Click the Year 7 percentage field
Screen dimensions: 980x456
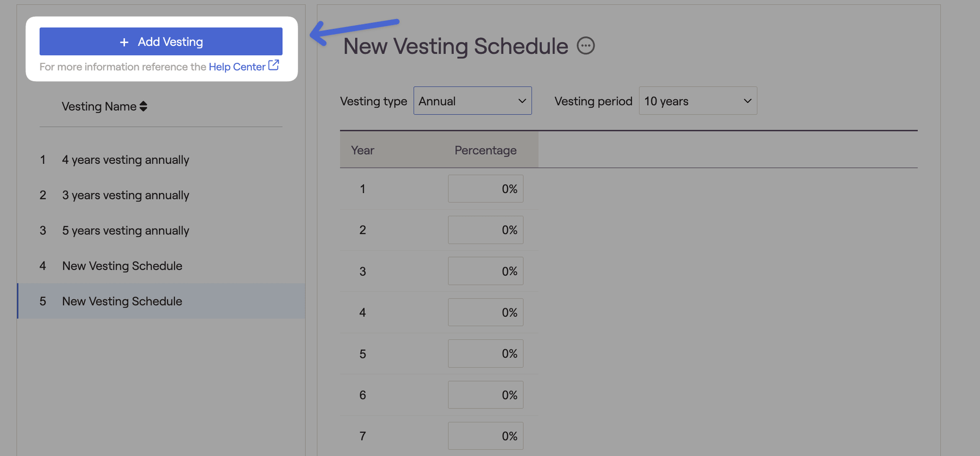click(485, 436)
